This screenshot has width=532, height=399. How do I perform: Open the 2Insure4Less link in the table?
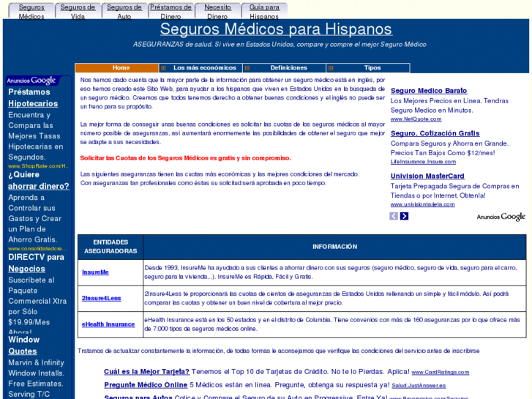(102, 298)
